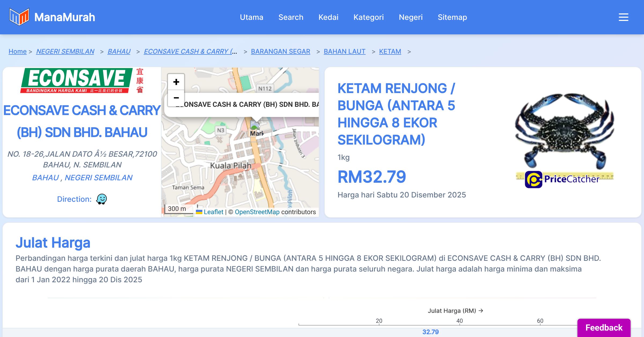Open the Feedback button

(x=604, y=328)
